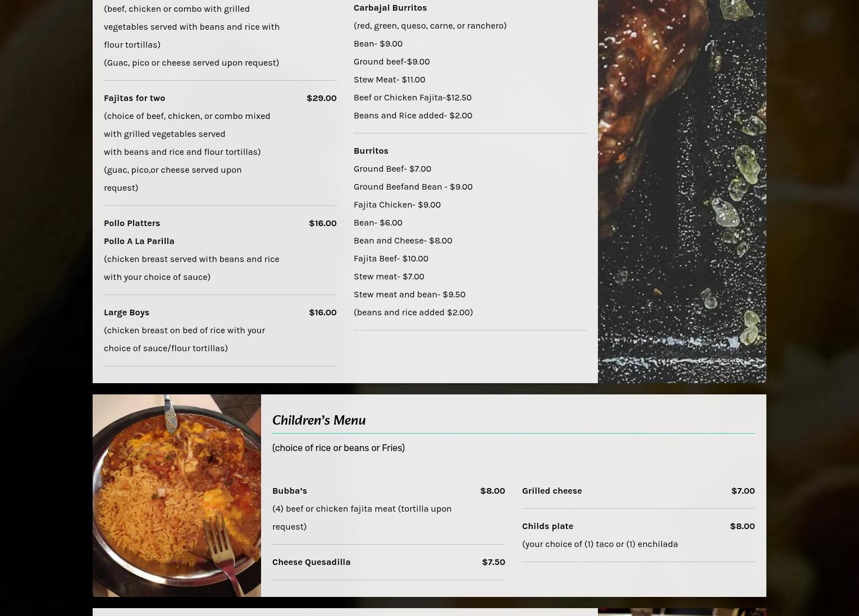Click the choice of rice or beans note

(339, 448)
